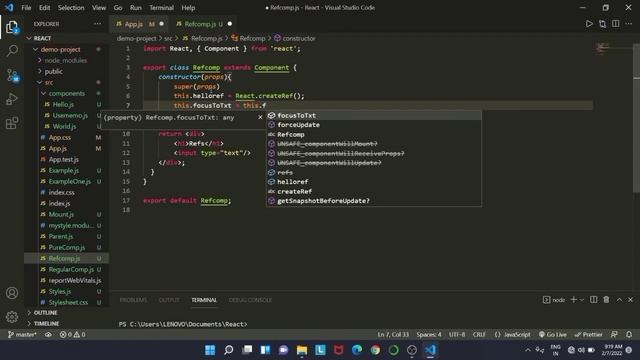
Task: Open the Selection menu
Action: click(71, 8)
